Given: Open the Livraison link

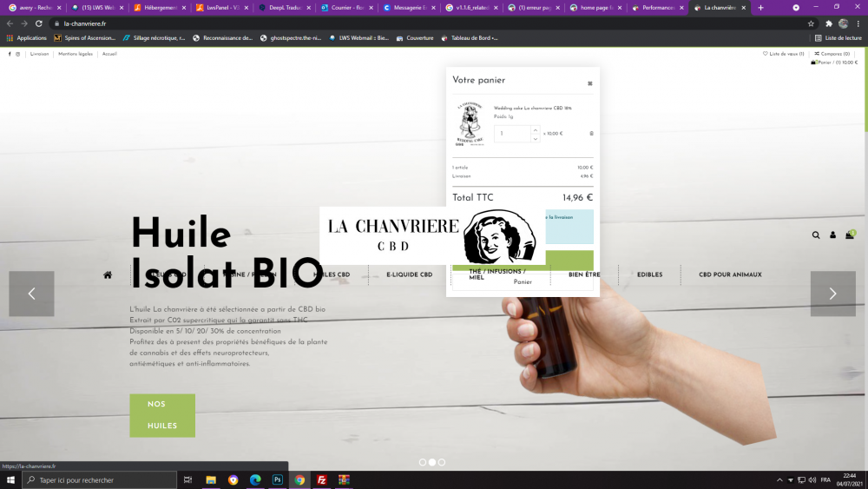Looking at the screenshot, I should pyautogui.click(x=39, y=54).
